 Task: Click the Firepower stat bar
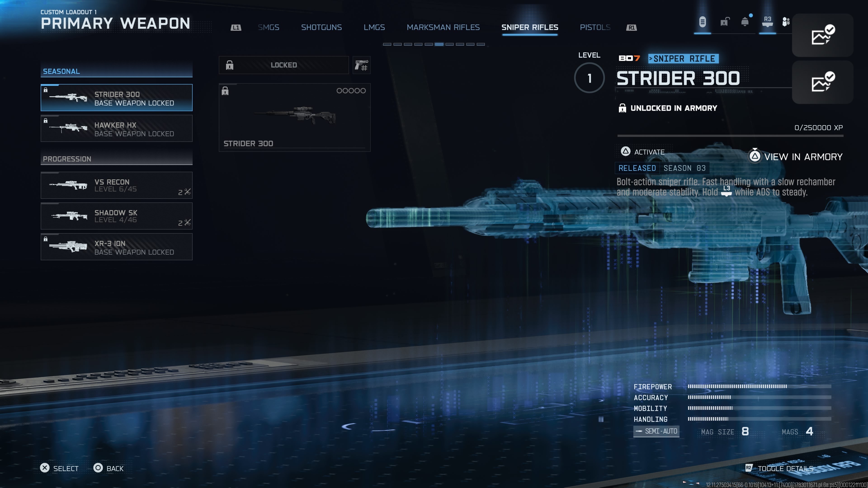pyautogui.click(x=759, y=386)
